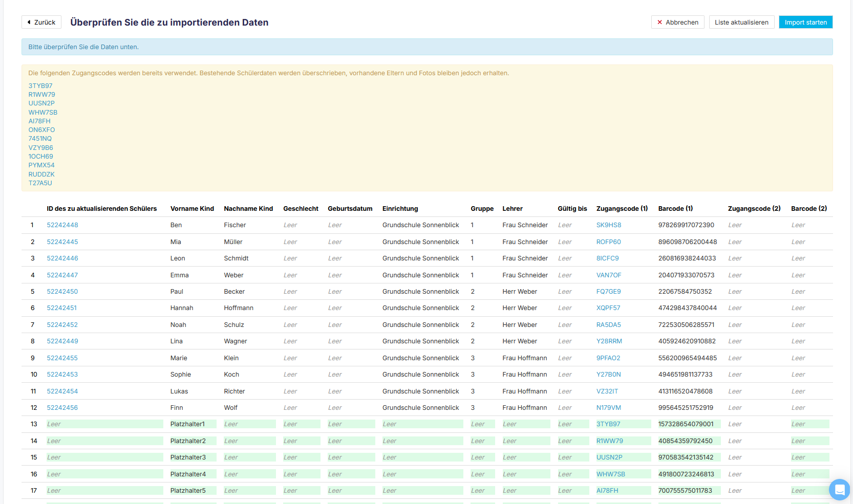This screenshot has width=853, height=504.
Task: Click Zugangscode SK9HS8 for Ben Fischer
Action: click(609, 225)
